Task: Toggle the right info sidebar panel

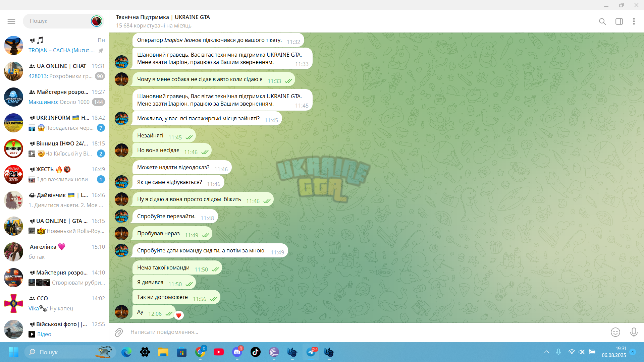Action: tap(619, 21)
